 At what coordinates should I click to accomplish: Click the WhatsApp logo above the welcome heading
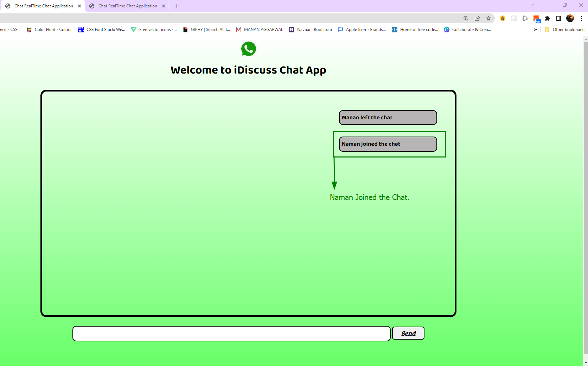[249, 49]
